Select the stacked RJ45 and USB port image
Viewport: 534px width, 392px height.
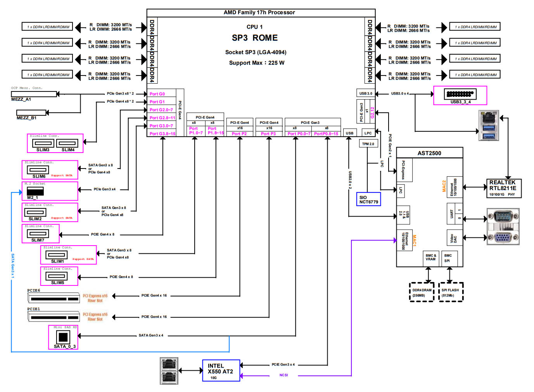pos(489,126)
